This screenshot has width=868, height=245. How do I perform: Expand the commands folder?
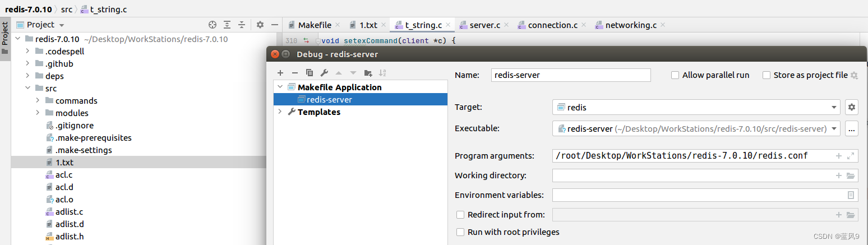pos(38,100)
